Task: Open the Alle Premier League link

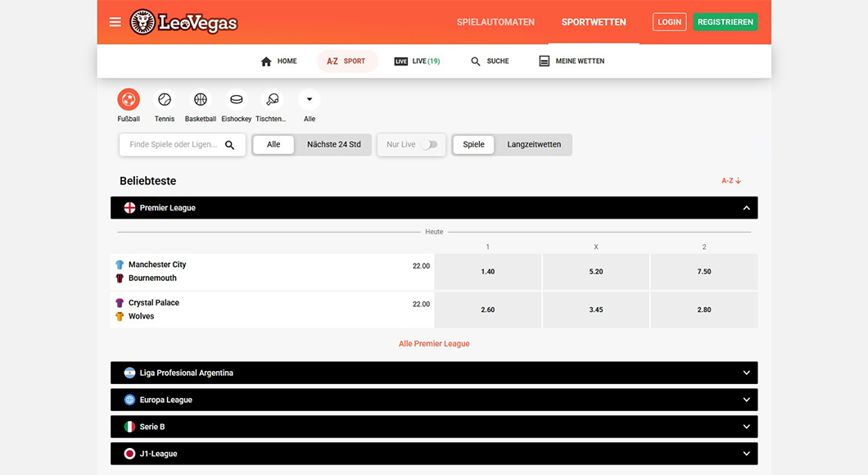Action: tap(434, 344)
